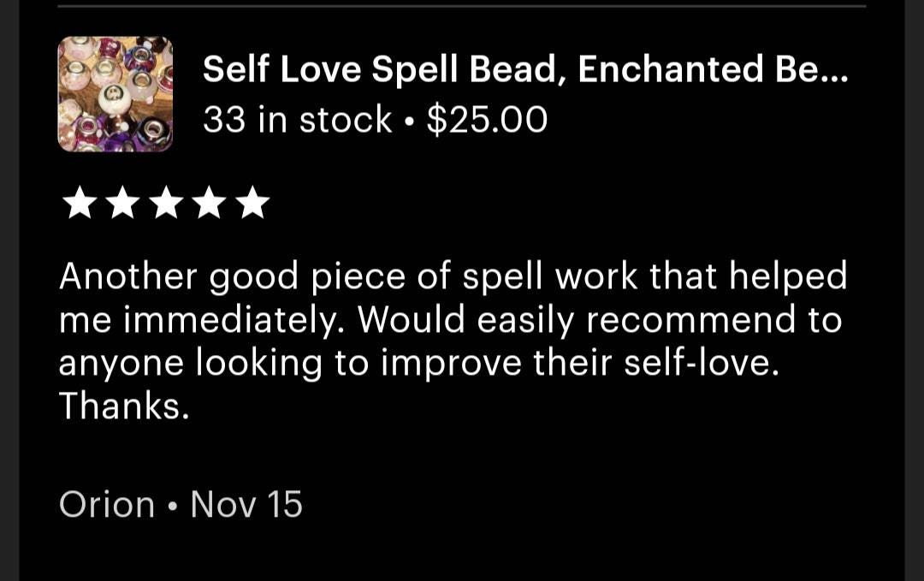Click the white bead in the thumbnail
The height and width of the screenshot is (581, 924).
pos(114,98)
